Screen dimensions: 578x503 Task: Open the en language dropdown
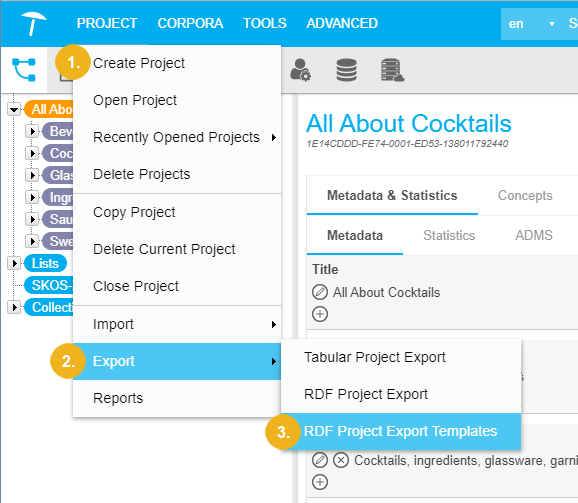point(532,24)
